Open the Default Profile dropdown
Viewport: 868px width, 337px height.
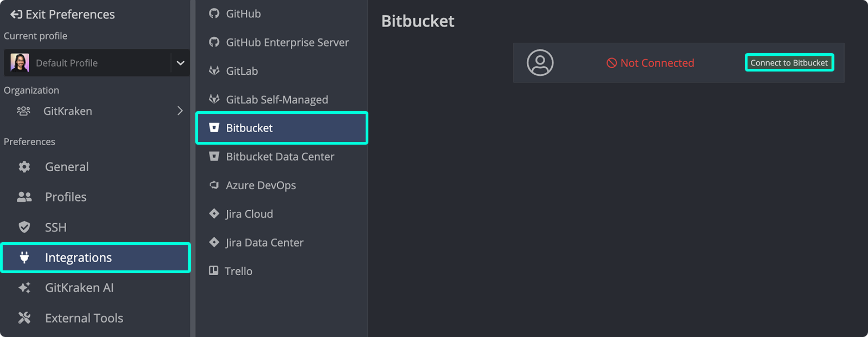(180, 63)
